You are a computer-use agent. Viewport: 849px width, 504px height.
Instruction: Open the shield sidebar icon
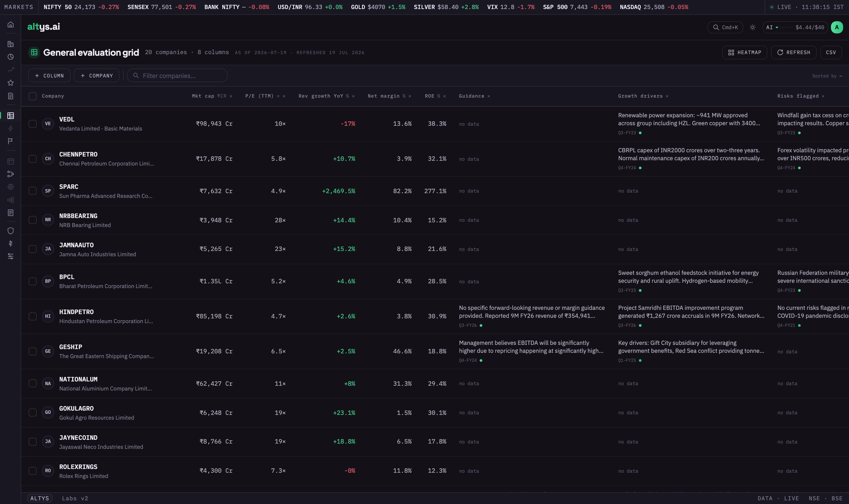[11, 231]
